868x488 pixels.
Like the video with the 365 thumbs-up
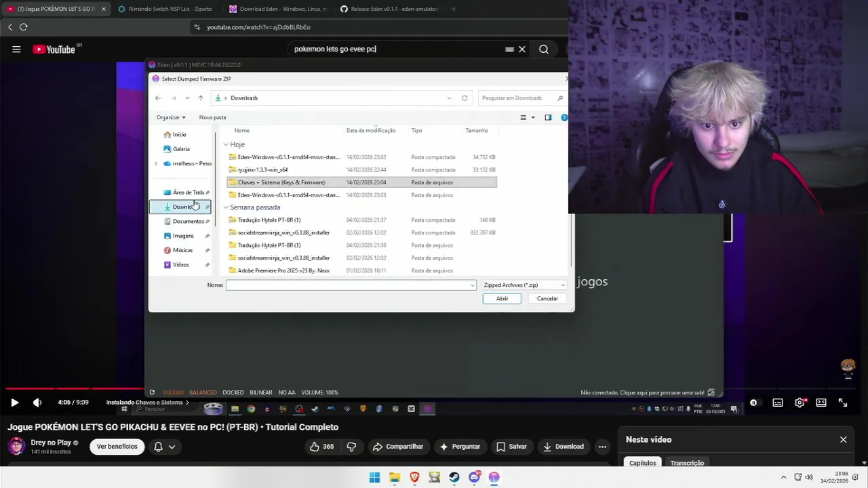tap(322, 447)
